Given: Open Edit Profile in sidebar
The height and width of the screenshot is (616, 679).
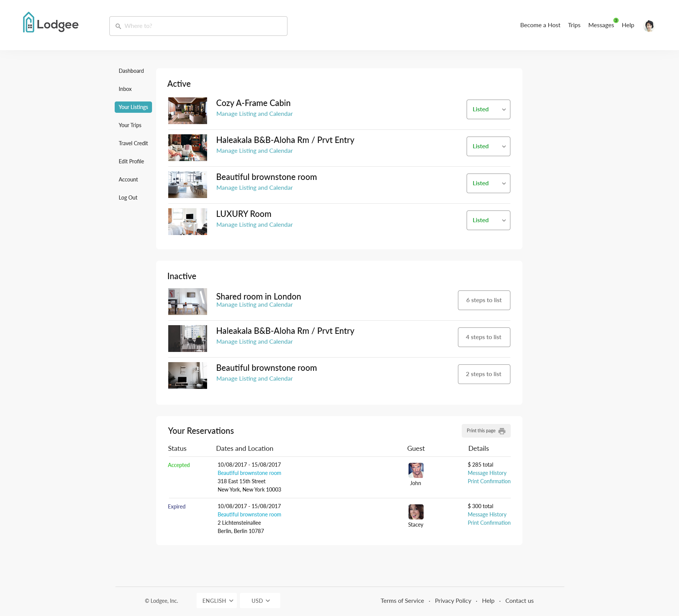Looking at the screenshot, I should point(131,161).
